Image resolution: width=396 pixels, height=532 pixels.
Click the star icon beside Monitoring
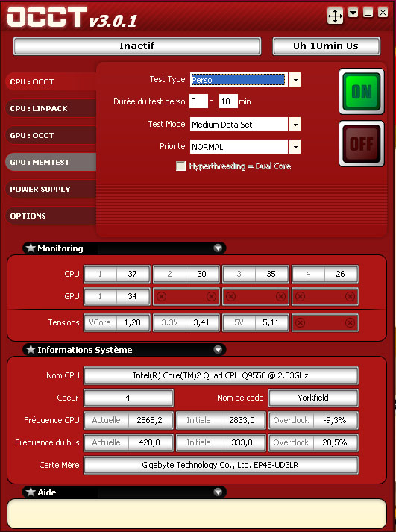[x=31, y=248]
